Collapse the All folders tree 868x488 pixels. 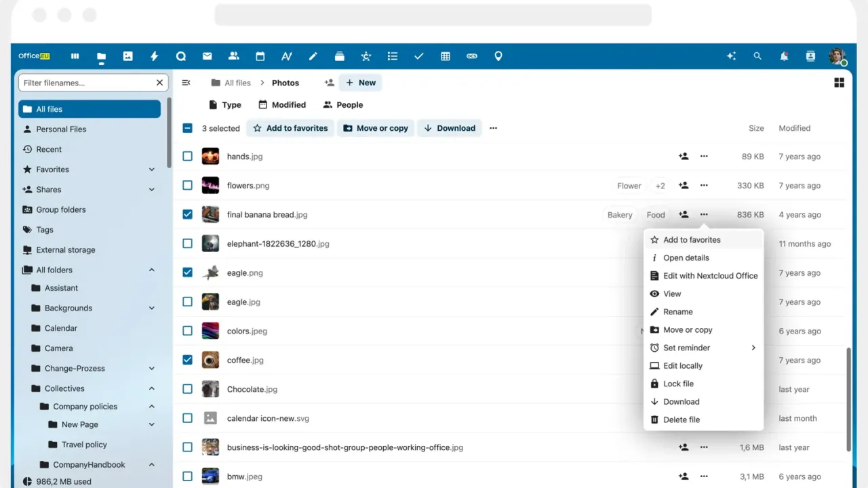coord(152,270)
